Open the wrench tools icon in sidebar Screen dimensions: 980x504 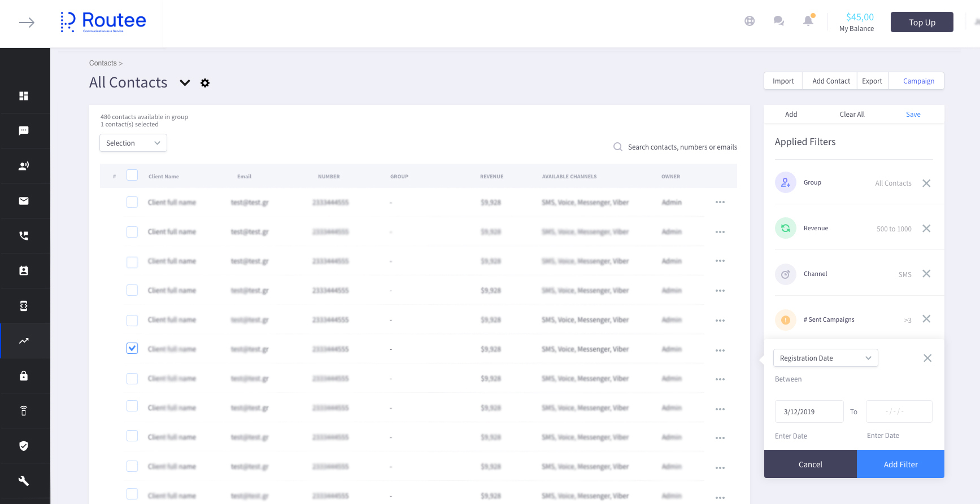[24, 481]
